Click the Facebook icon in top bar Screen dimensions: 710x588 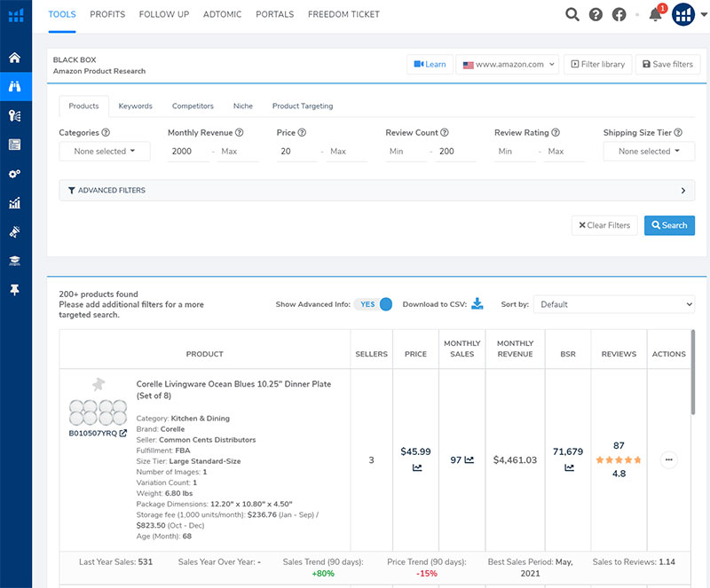tap(619, 15)
